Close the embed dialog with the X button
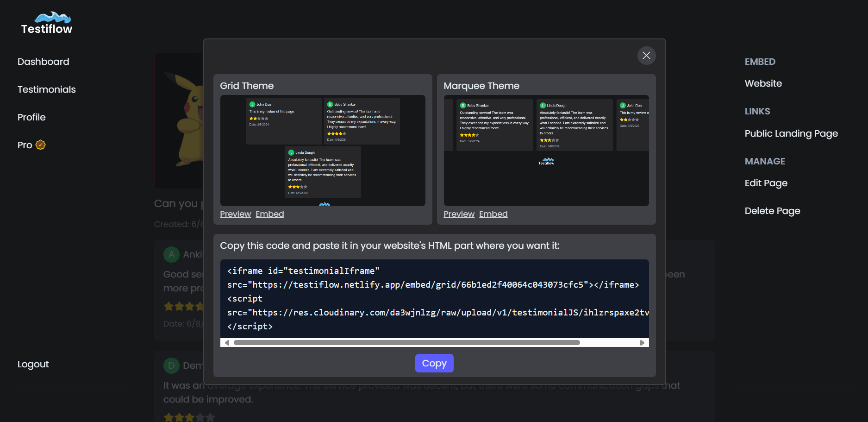Screen dimensions: 868x422 [646, 56]
